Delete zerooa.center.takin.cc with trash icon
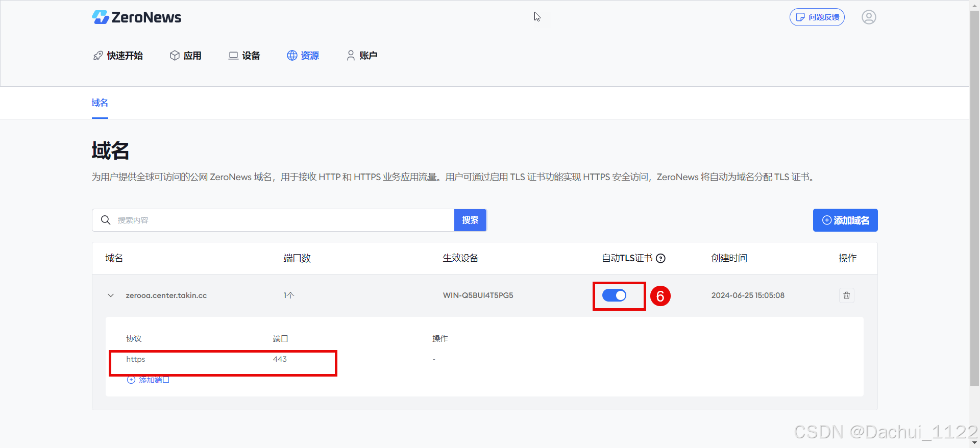The width and height of the screenshot is (980, 448). [847, 295]
